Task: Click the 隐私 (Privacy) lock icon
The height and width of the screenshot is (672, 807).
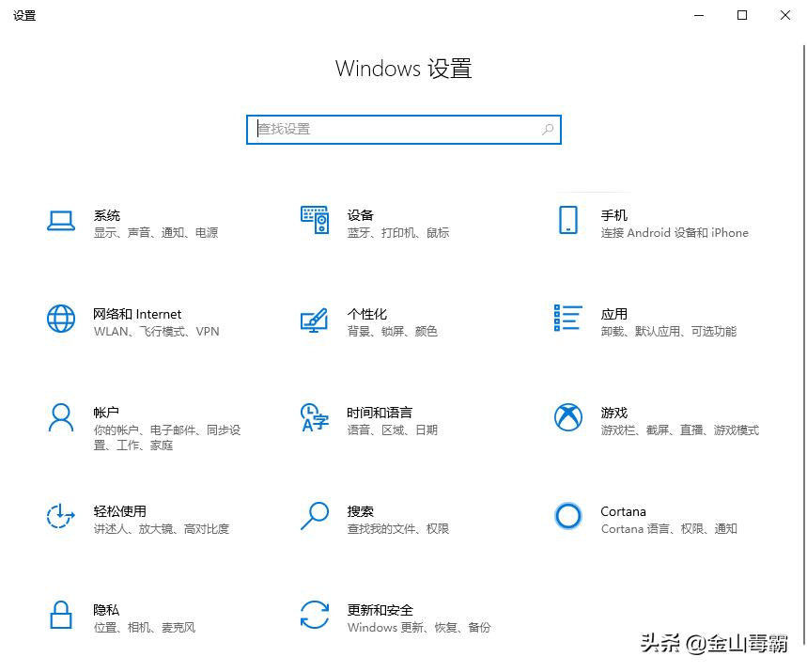Action: 60,614
